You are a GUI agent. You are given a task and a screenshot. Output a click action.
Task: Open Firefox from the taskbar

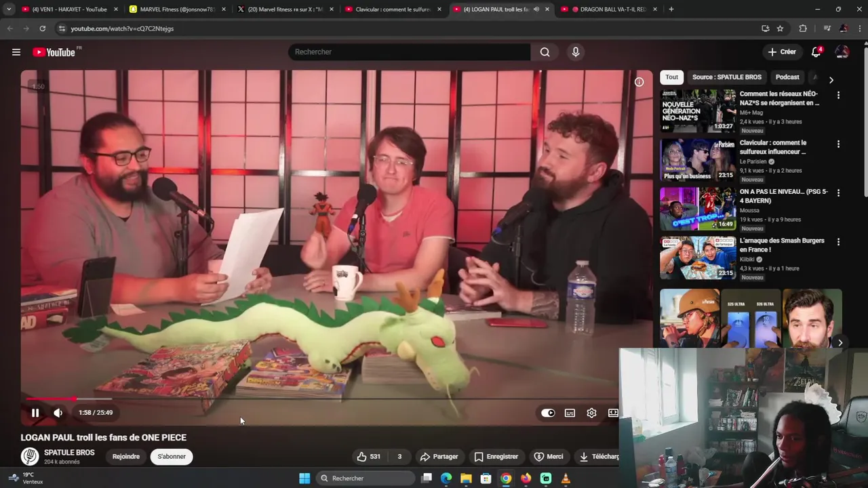[526, 479]
